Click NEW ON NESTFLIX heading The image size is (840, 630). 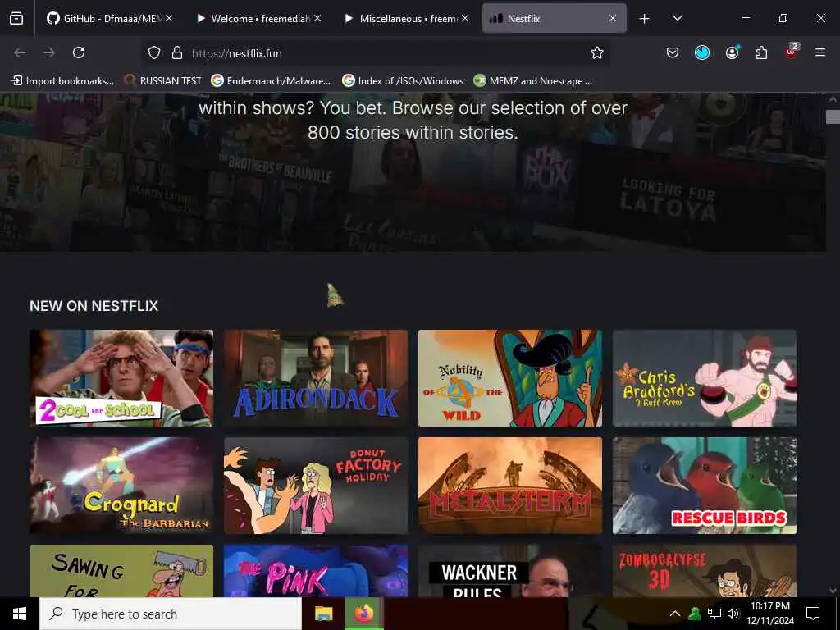coord(94,306)
